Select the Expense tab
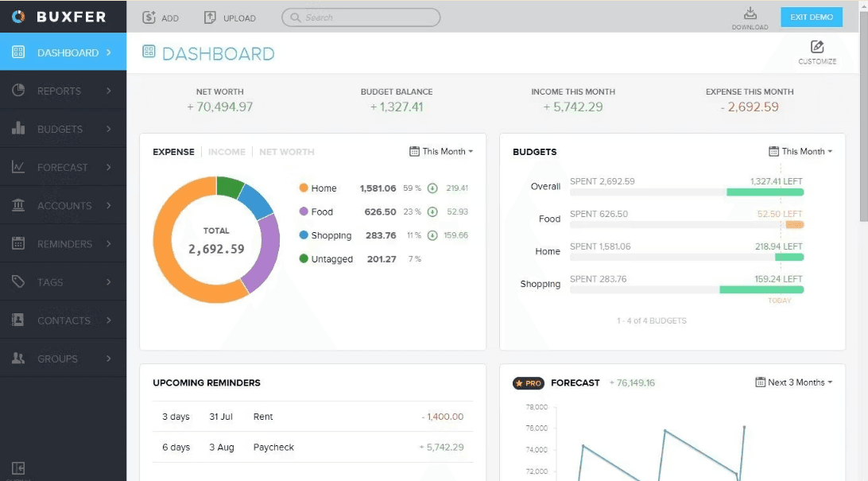Viewport: 868px width, 481px height. coord(173,152)
